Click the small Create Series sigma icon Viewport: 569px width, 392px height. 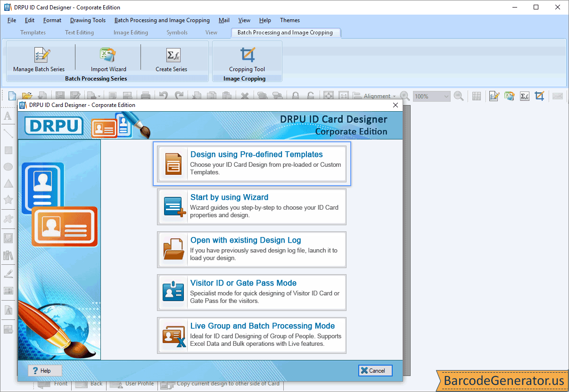(525, 96)
